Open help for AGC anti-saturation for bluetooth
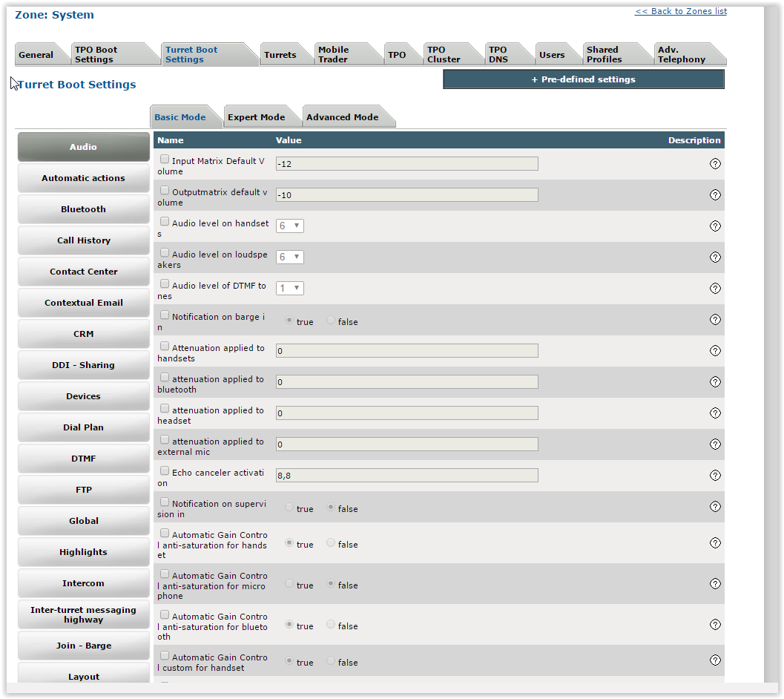This screenshot has width=784, height=699. [715, 624]
